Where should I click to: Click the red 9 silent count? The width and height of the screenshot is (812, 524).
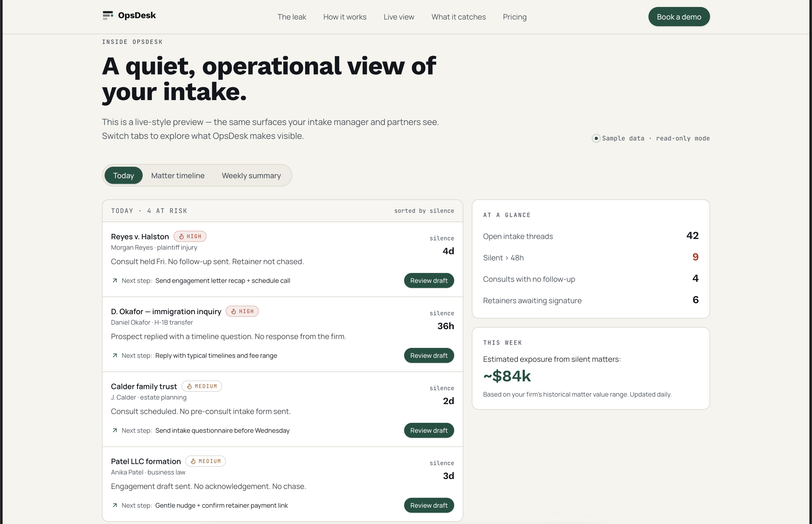696,257
